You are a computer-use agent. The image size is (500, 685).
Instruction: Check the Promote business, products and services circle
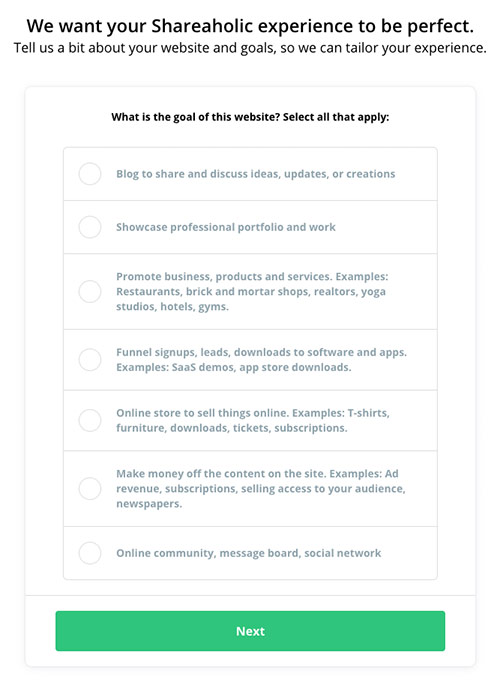tap(90, 291)
